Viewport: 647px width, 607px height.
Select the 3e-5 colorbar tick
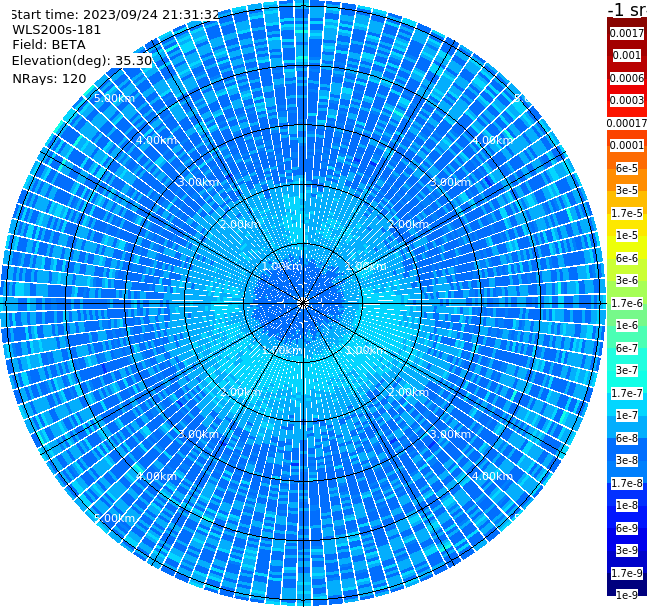[627, 190]
